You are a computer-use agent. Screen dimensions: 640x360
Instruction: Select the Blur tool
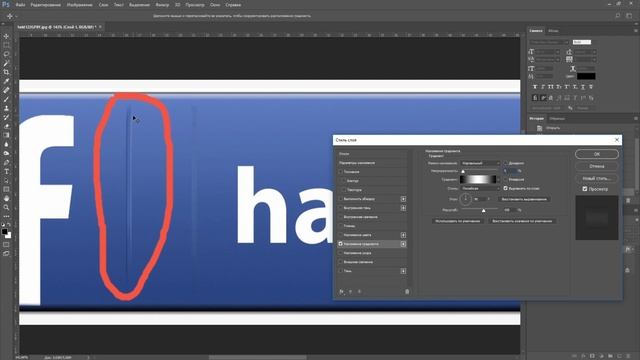click(x=6, y=144)
